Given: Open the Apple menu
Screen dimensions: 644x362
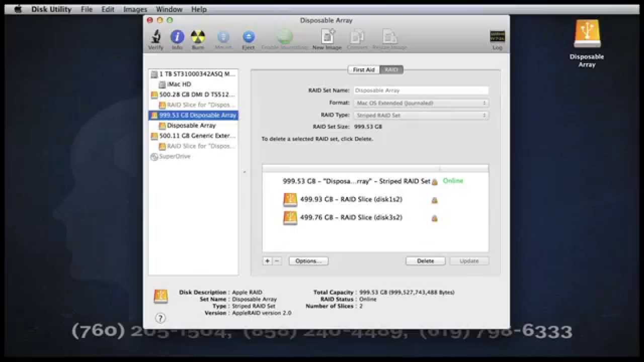Looking at the screenshot, I should (18, 9).
